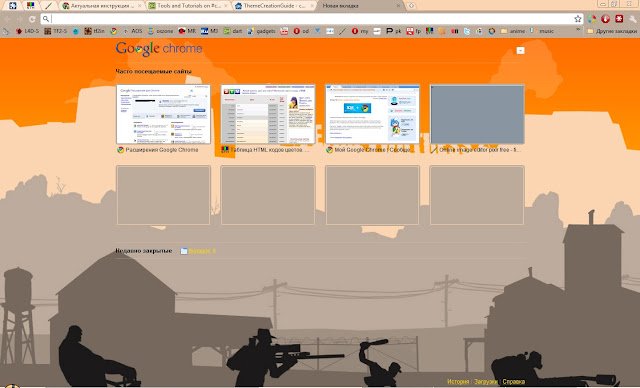Open the MJ bookmark
The image size is (640, 388).
(209, 31)
